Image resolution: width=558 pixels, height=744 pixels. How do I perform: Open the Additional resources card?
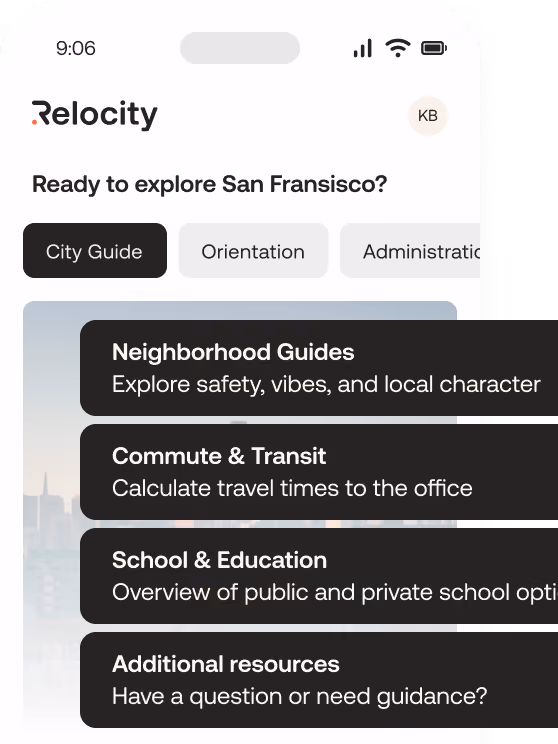point(319,680)
